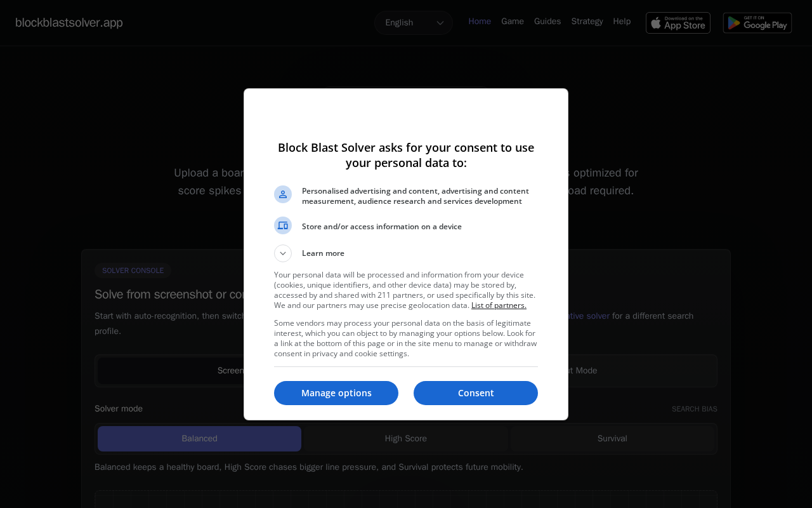Open the List of partners link
812x508 pixels.
pos(499,305)
